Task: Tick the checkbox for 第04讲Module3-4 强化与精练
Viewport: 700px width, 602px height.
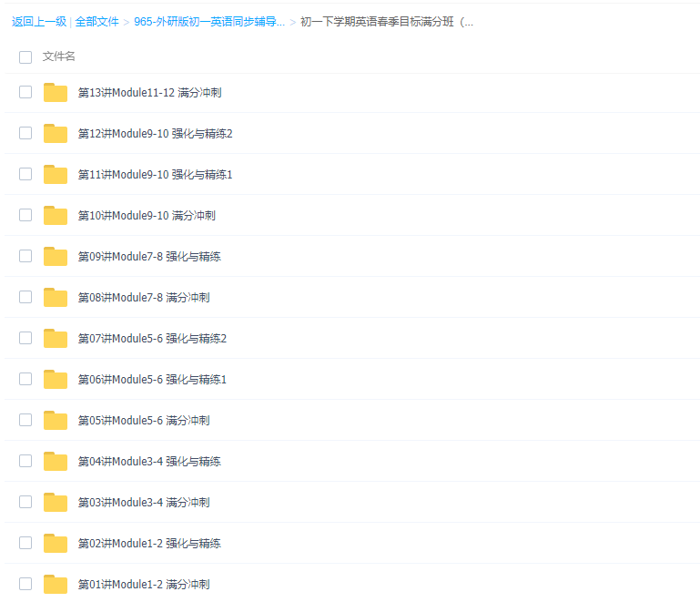Action: pyautogui.click(x=25, y=461)
